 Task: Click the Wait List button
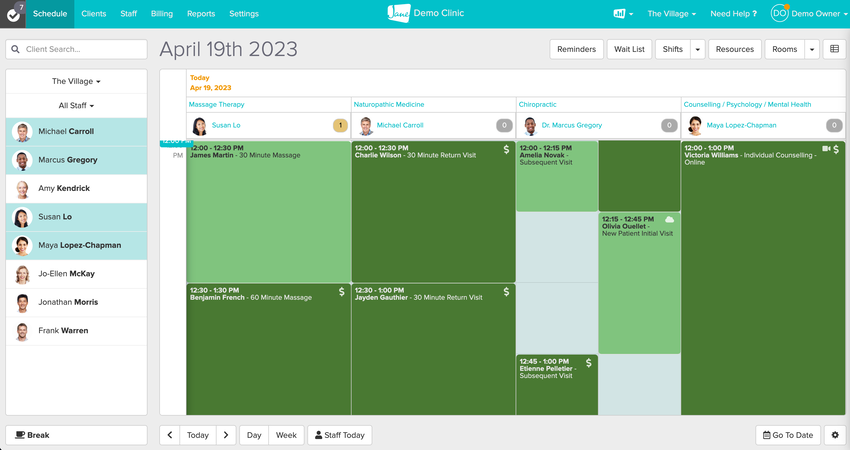pos(629,49)
